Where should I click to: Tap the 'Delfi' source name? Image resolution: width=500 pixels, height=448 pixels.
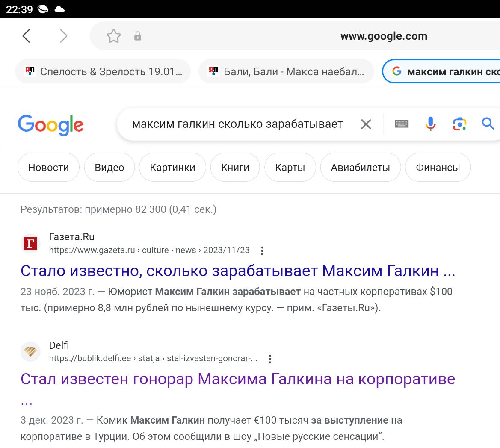pyautogui.click(x=59, y=345)
